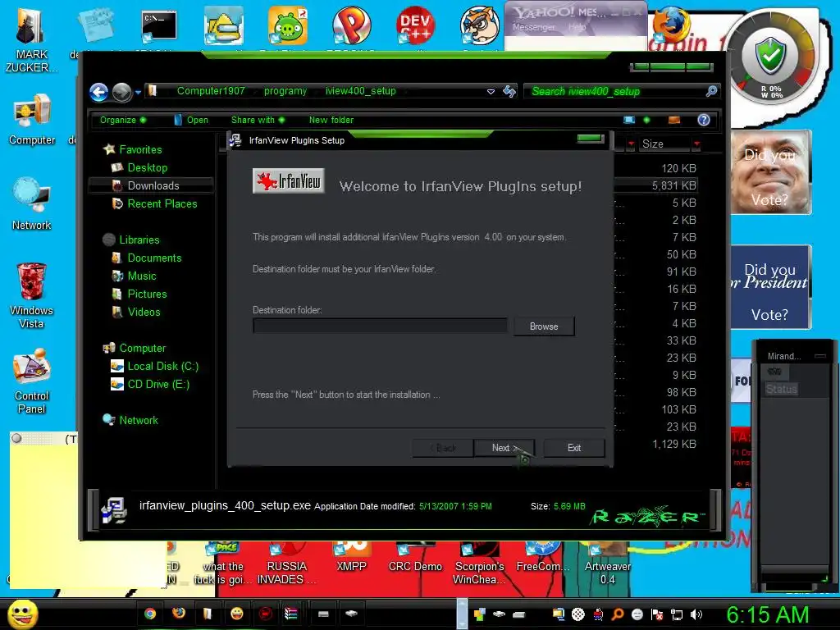The width and height of the screenshot is (840, 630).
Task: Click the IrfanView PlugIns Setup title icon
Action: click(x=235, y=140)
